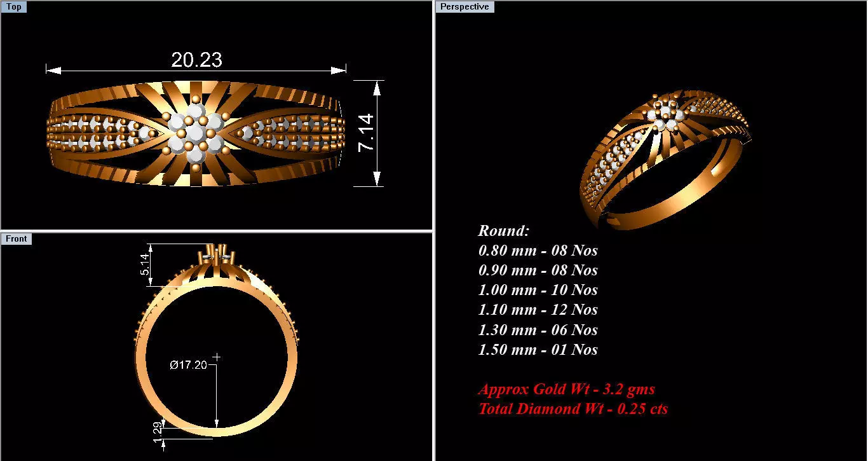The width and height of the screenshot is (868, 461).
Task: Click the 5.14 dimension in Front view
Action: pyautogui.click(x=144, y=264)
